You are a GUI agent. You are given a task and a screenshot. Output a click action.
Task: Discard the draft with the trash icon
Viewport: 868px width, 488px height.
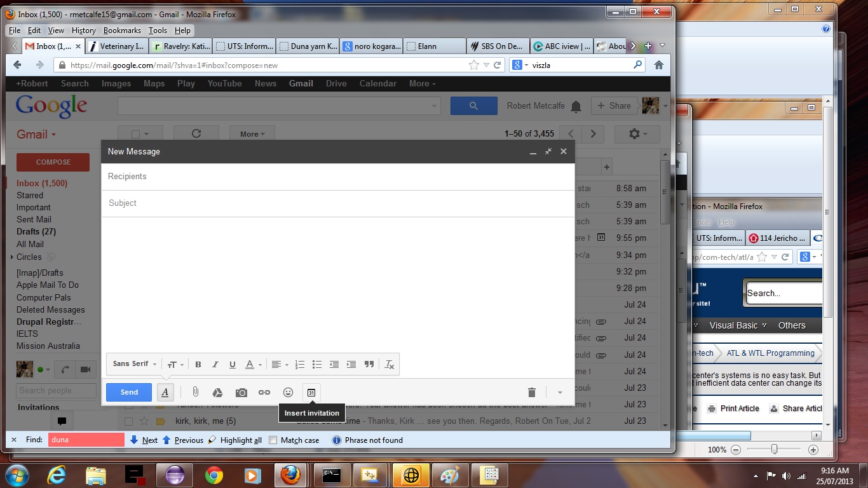point(532,392)
